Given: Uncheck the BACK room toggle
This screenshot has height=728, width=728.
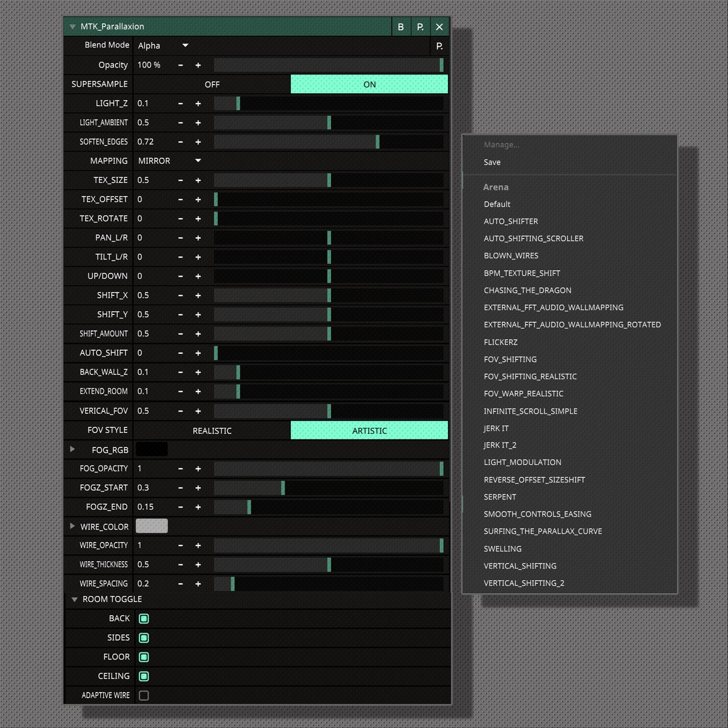Looking at the screenshot, I should (x=144, y=619).
